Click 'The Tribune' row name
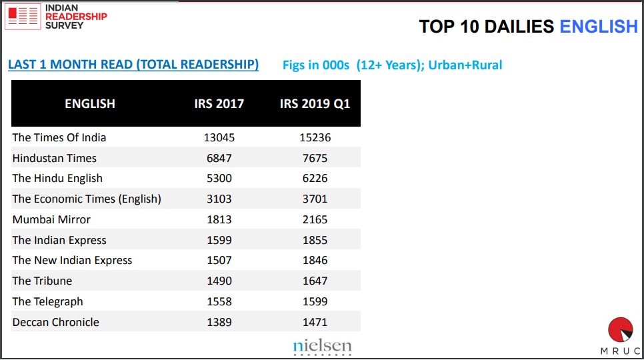 [x=42, y=281]
